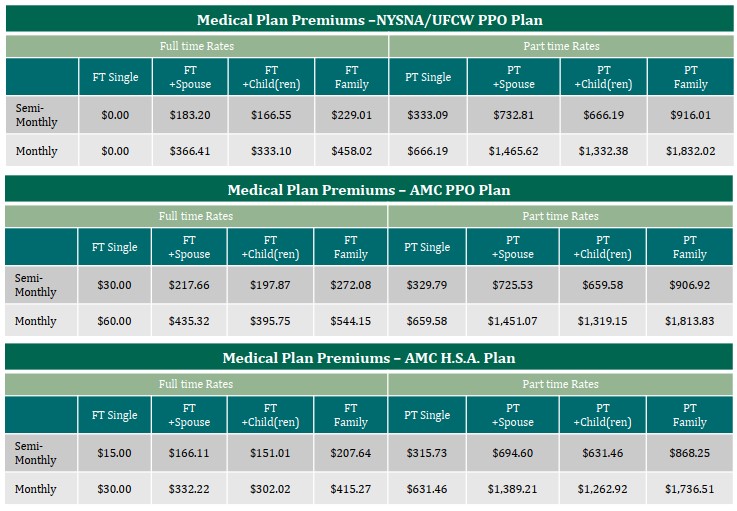Click the AMC H.S.A. Plan title header
The width and height of the screenshot is (737, 511).
pyautogui.click(x=369, y=358)
